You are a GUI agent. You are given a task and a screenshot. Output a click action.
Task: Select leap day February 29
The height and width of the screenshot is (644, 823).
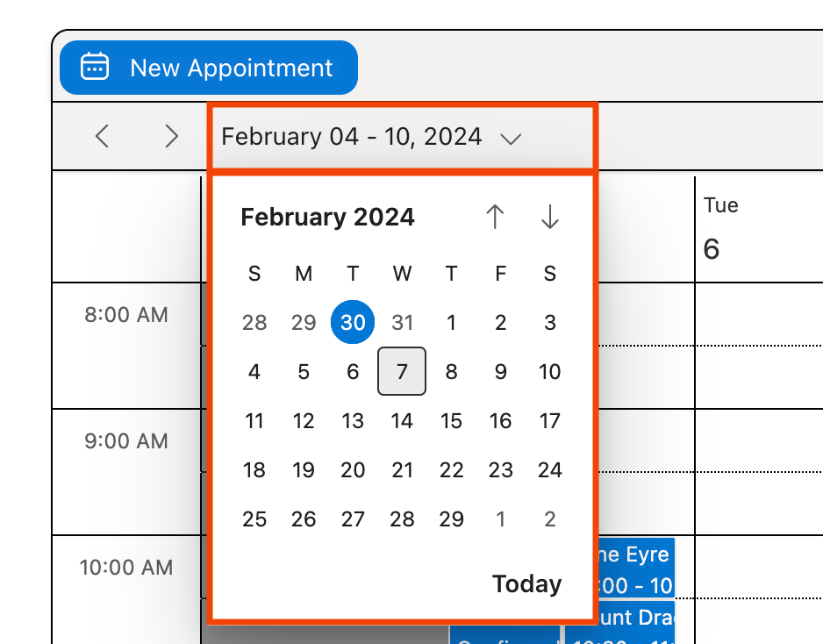(451, 519)
